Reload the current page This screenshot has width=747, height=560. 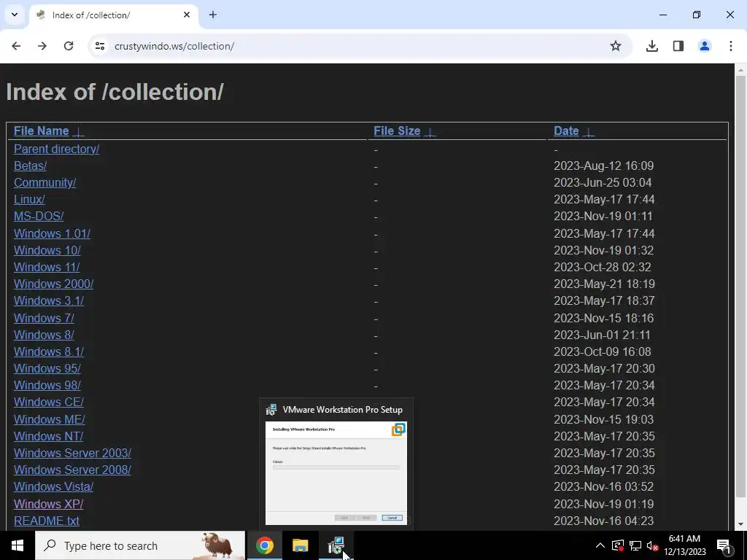(69, 46)
